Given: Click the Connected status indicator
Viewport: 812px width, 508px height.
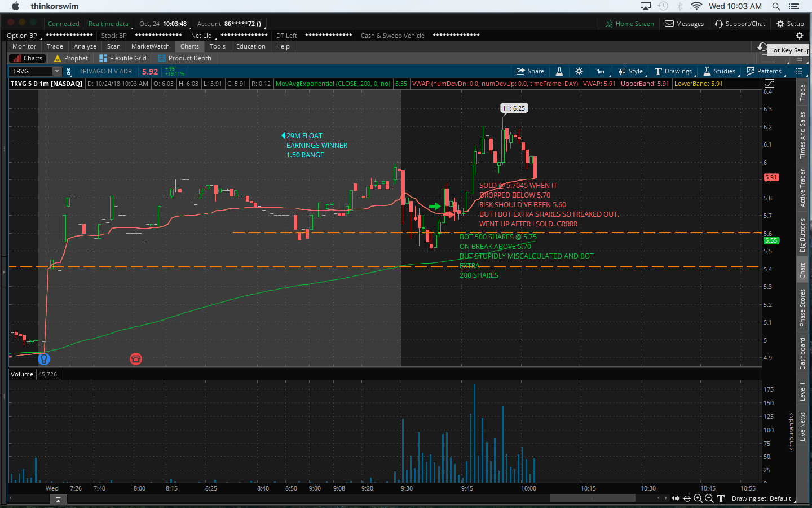Looking at the screenshot, I should coord(63,24).
